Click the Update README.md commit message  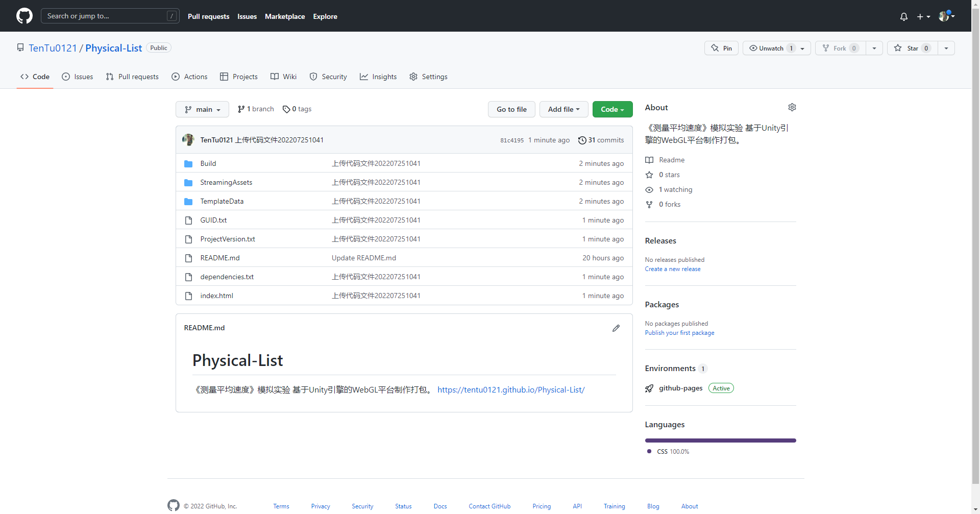coord(364,258)
